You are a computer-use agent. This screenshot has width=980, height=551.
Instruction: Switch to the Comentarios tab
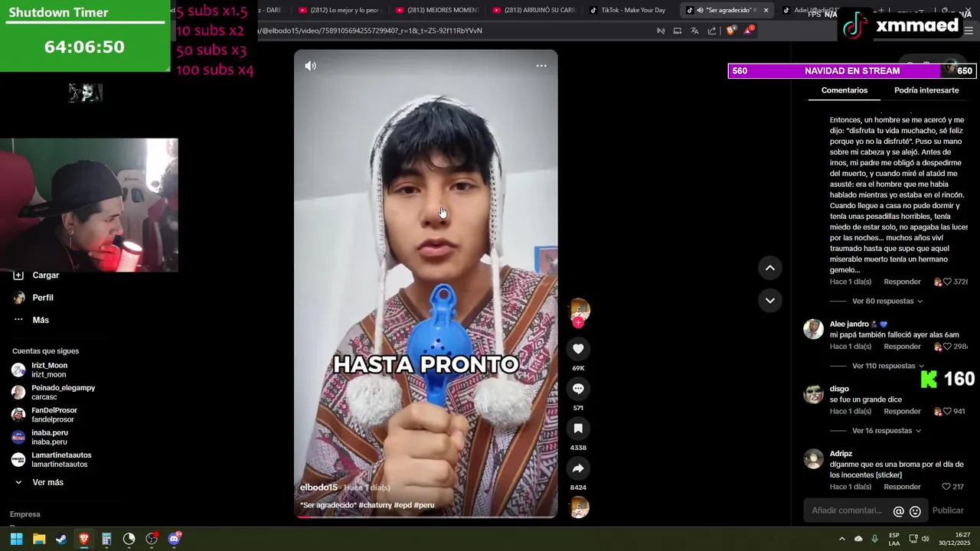tap(844, 90)
